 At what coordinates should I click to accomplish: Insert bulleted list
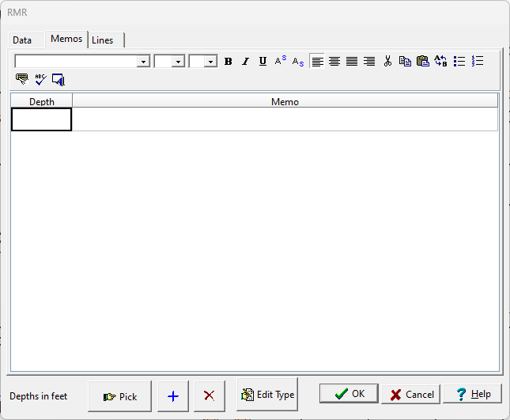point(459,61)
